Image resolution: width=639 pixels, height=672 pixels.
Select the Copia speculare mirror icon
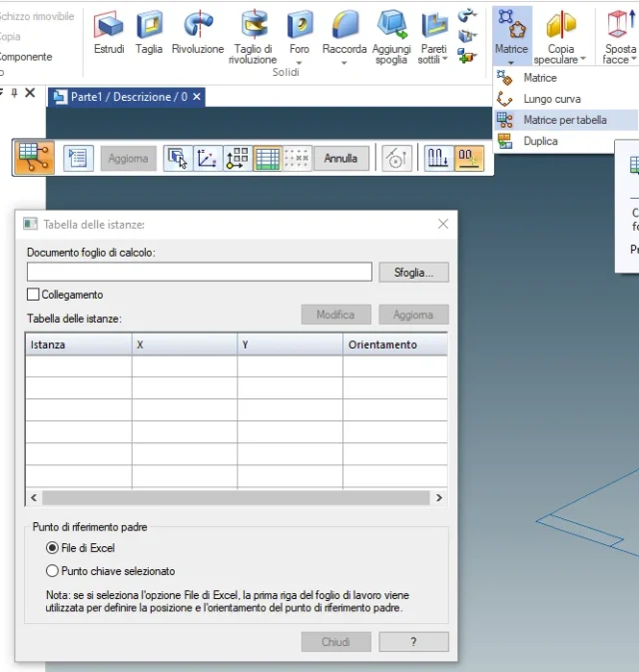tap(560, 24)
